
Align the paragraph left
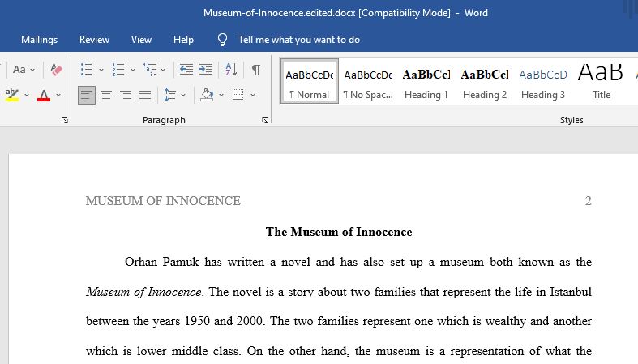coord(87,95)
